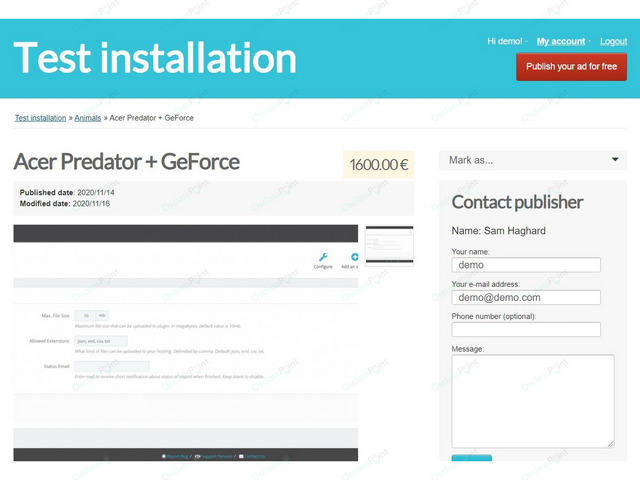Focus the Your e-mail address field

(526, 298)
